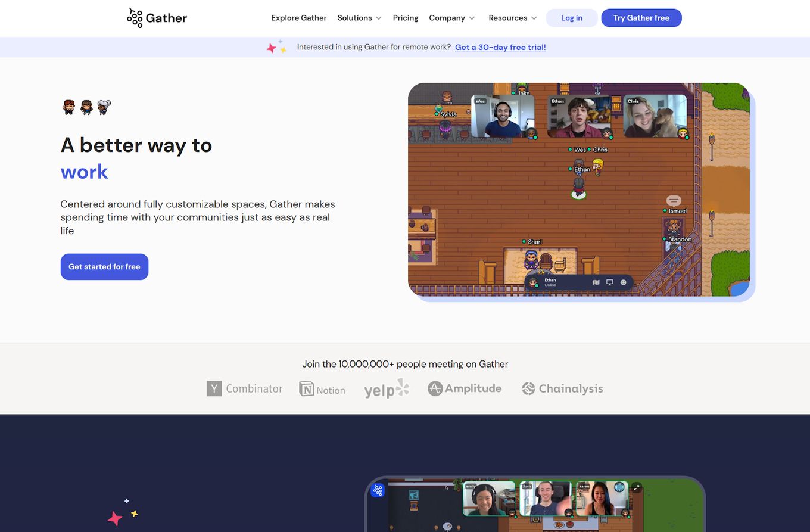
Task: Go to the Pricing page
Action: pos(406,18)
